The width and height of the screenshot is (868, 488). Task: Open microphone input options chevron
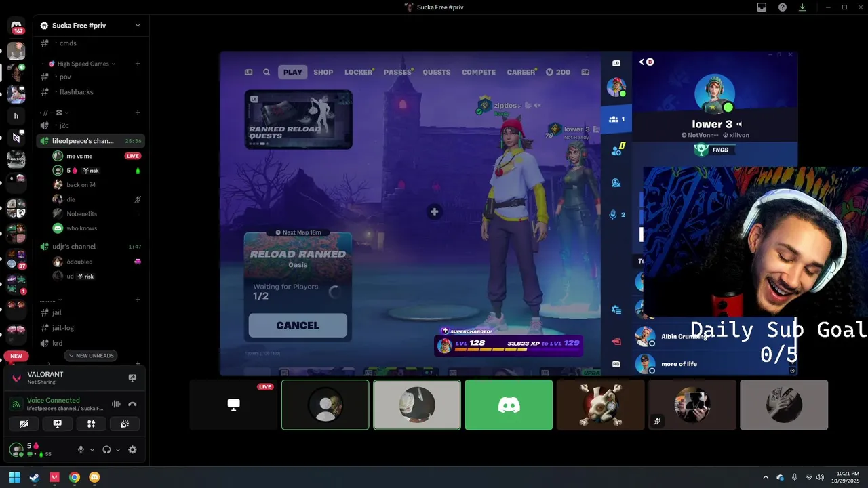[92, 449]
